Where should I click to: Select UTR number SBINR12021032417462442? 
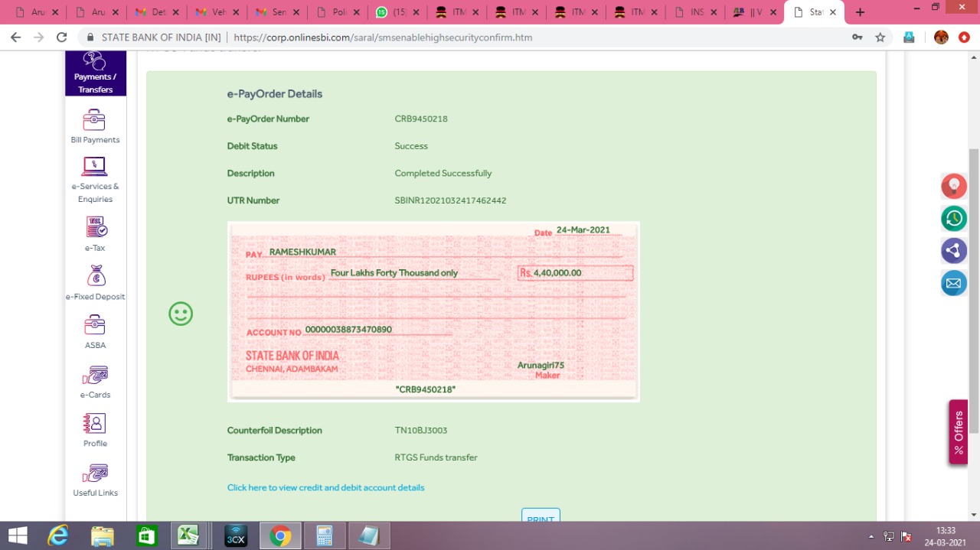click(x=450, y=200)
